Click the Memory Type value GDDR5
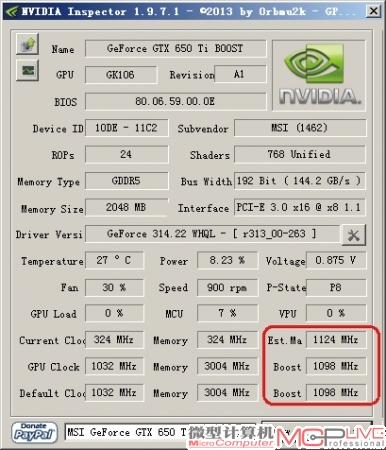 (127, 181)
